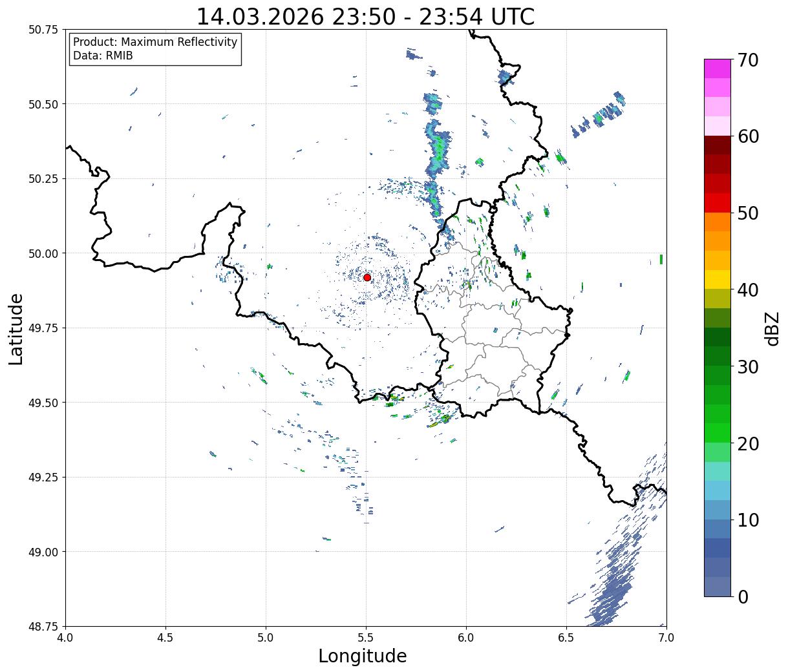This screenshot has height=672, width=788.
Task: Click the longitude tick label 5.0
Action: (266, 637)
